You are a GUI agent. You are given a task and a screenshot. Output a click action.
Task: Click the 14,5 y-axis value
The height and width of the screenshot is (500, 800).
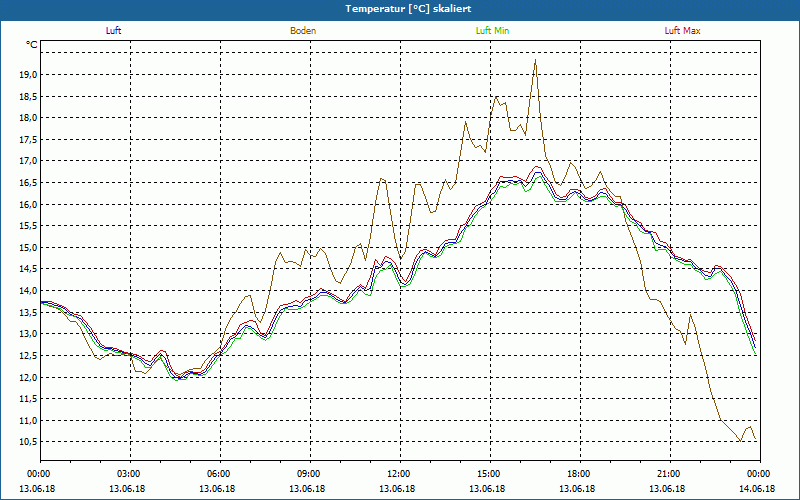(29, 269)
